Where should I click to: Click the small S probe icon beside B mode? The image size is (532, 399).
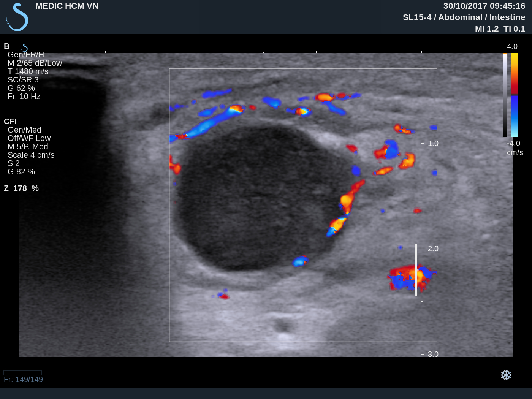[24, 47]
